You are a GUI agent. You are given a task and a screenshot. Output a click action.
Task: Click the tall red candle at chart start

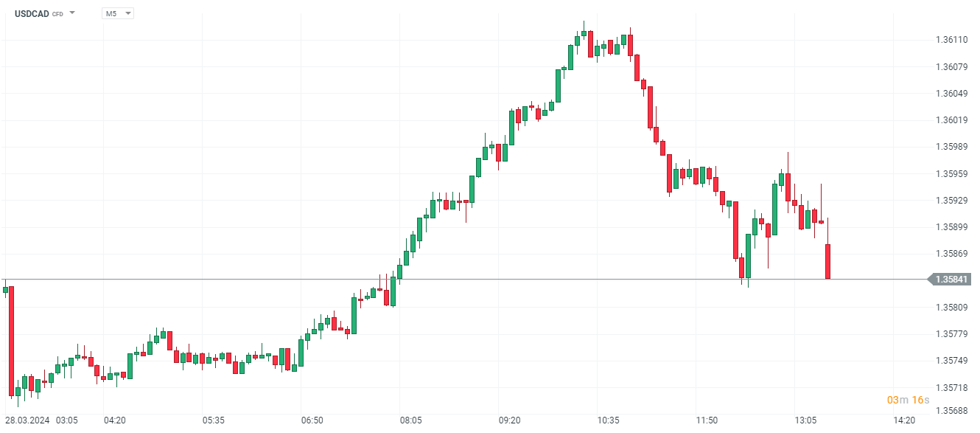[11, 339]
